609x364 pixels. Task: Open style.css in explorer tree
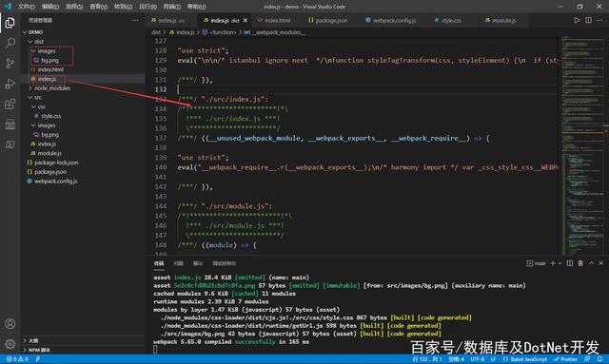point(50,116)
